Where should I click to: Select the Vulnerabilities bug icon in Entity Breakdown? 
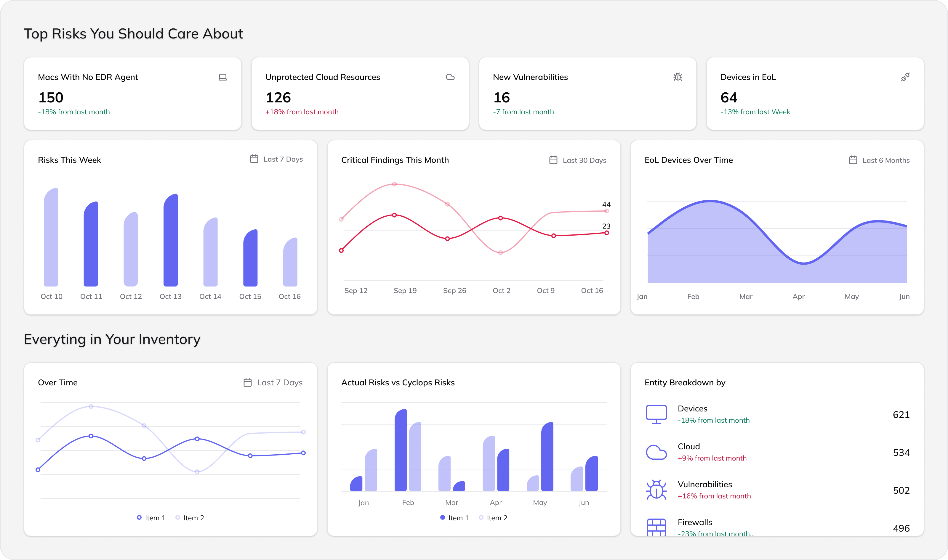(657, 490)
